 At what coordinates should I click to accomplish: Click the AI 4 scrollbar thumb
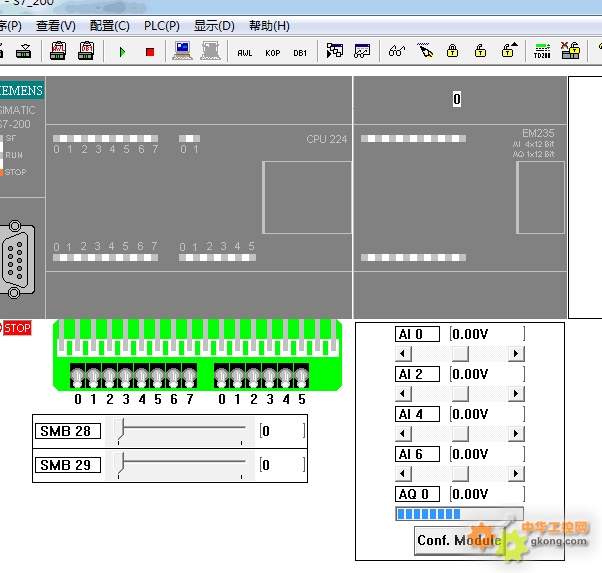[460, 434]
